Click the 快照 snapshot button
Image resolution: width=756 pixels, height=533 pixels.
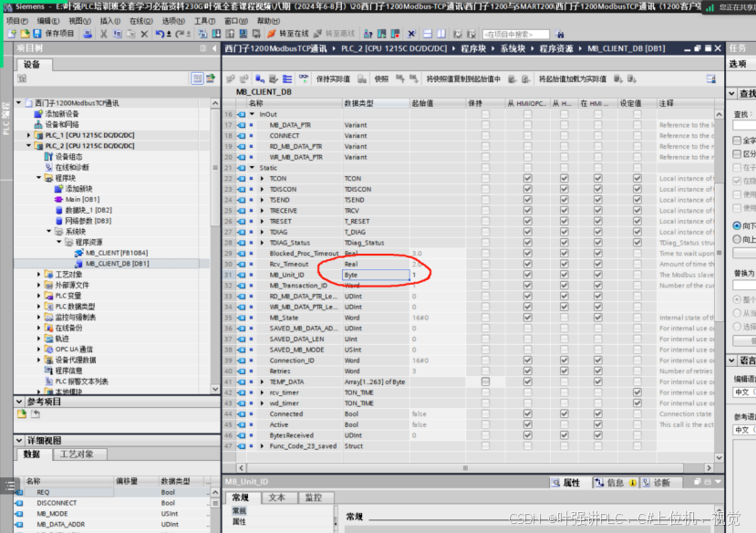click(x=381, y=78)
